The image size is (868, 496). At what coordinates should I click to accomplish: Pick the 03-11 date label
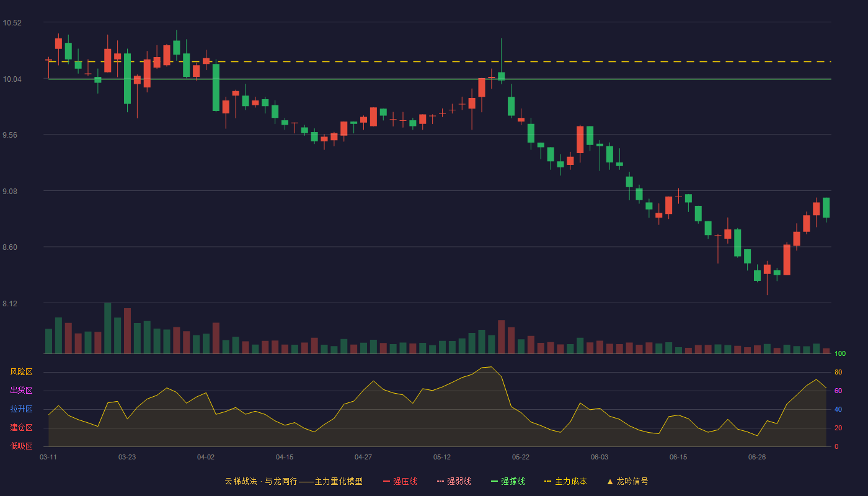[48, 457]
